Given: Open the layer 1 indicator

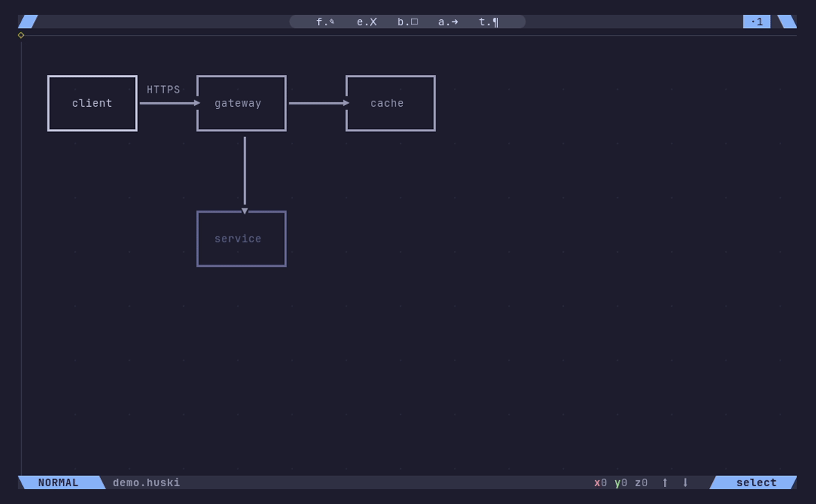Looking at the screenshot, I should click(757, 21).
